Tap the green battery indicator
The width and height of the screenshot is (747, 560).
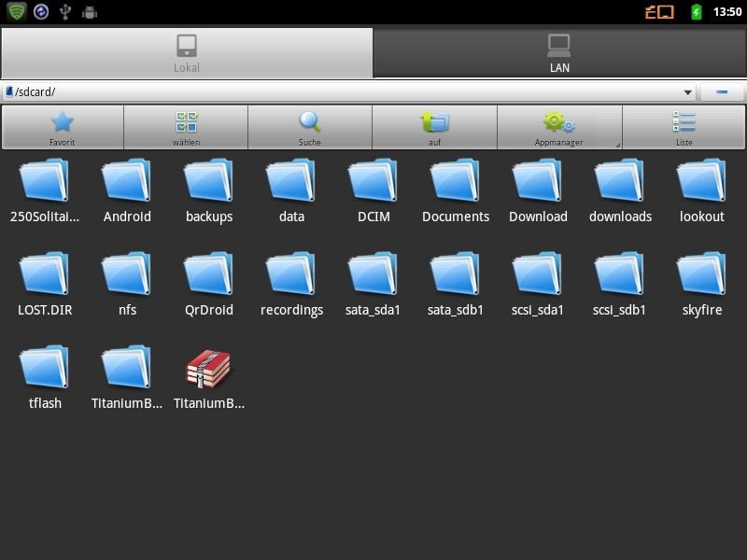(696, 11)
